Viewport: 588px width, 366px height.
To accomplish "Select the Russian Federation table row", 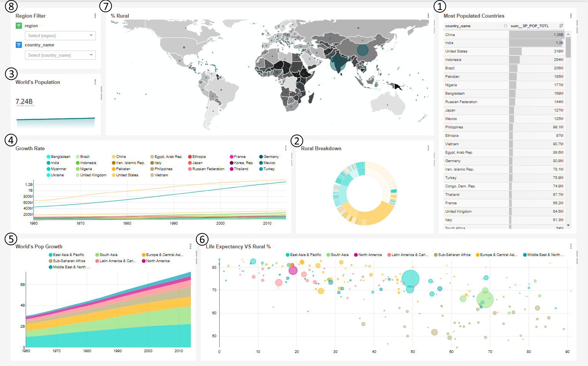I will tap(504, 102).
